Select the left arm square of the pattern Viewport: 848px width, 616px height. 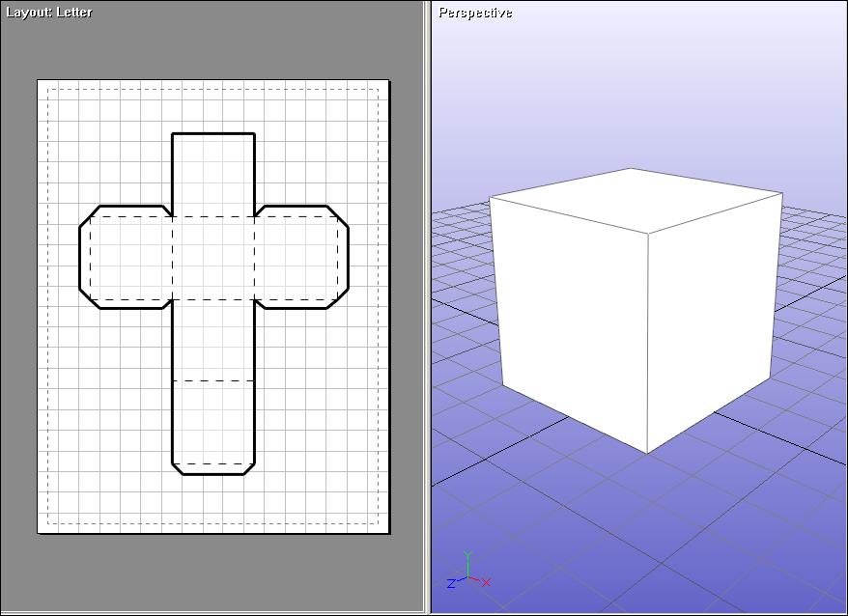pos(131,258)
